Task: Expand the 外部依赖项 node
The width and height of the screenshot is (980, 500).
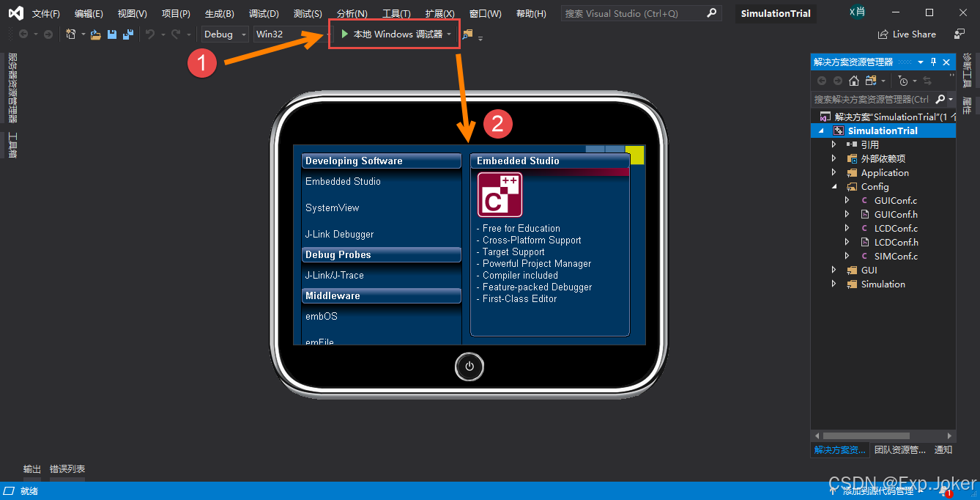Action: [834, 159]
